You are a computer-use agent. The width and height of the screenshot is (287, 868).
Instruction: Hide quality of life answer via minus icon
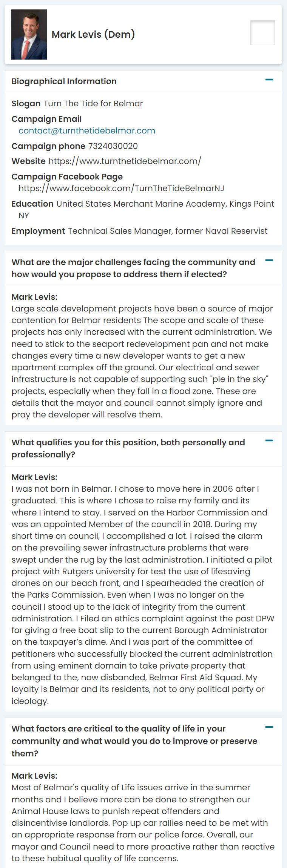269,727
